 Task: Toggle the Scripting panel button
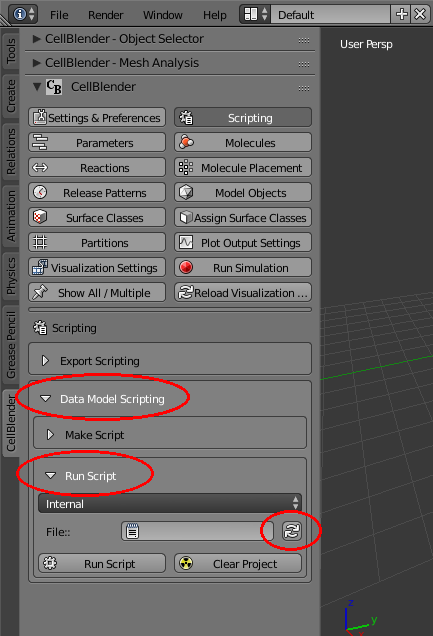point(243,118)
